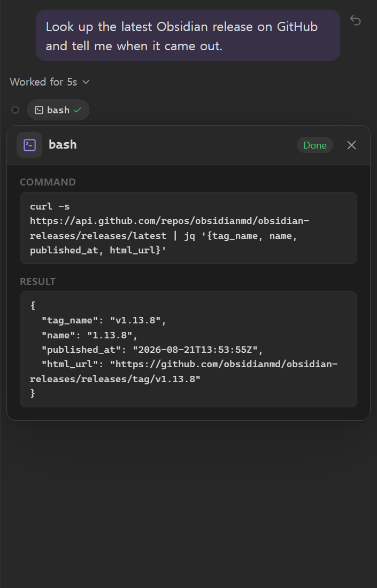Click the curl command code block
This screenshot has width=377, height=588.
tap(188, 228)
